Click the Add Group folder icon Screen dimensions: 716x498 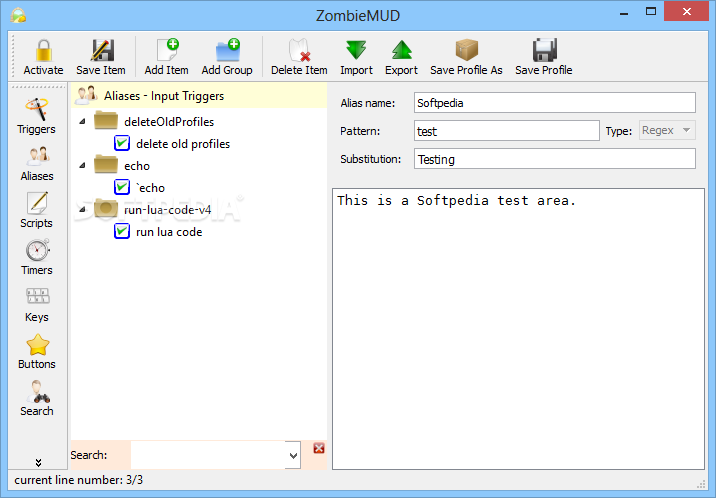[227, 50]
